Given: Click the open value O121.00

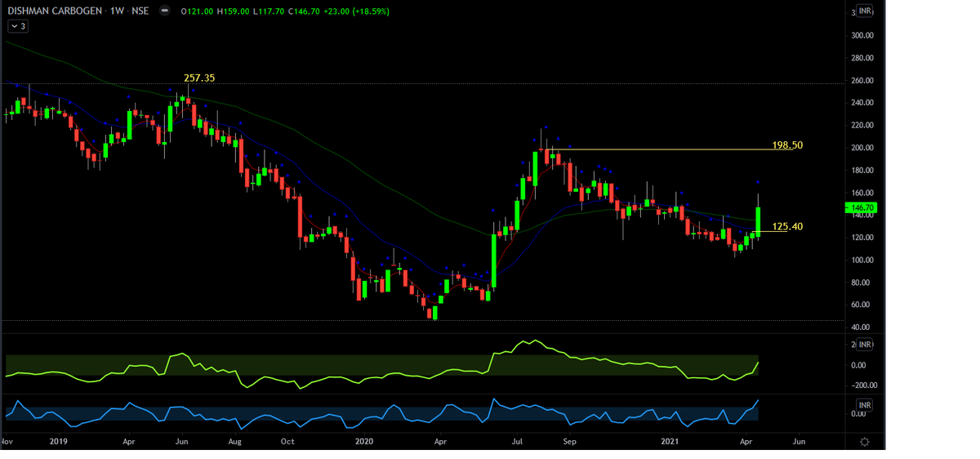Looking at the screenshot, I should [x=198, y=11].
